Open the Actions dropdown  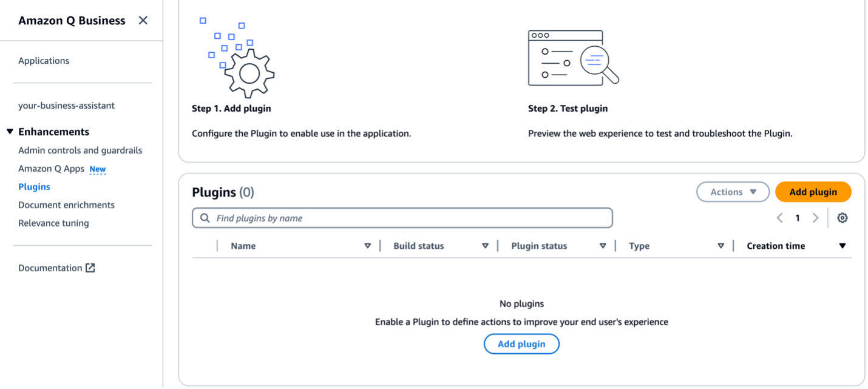(x=733, y=191)
